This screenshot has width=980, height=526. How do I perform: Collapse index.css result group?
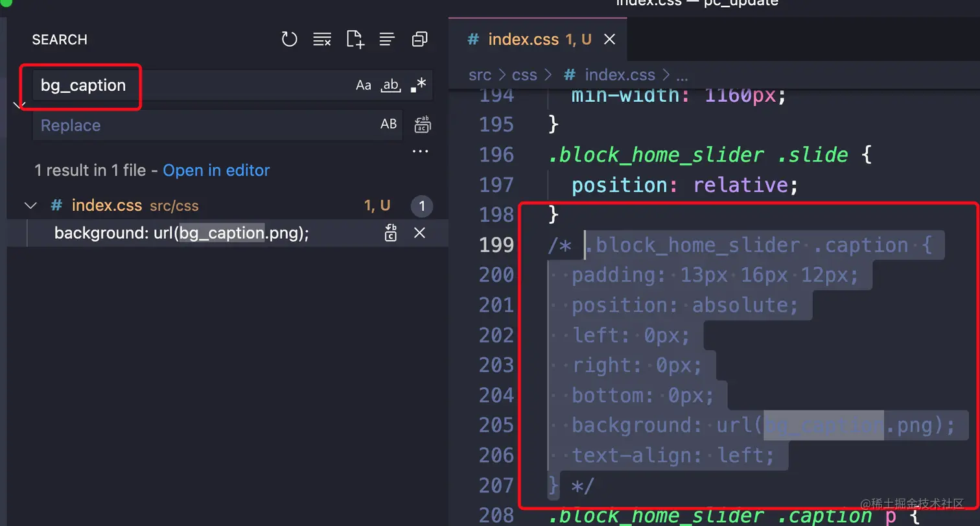click(30, 206)
